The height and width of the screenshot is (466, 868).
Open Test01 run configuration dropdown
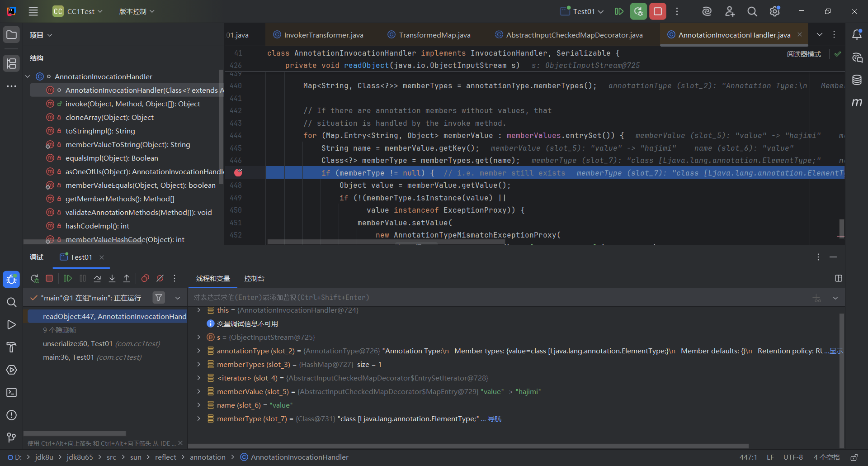582,11
